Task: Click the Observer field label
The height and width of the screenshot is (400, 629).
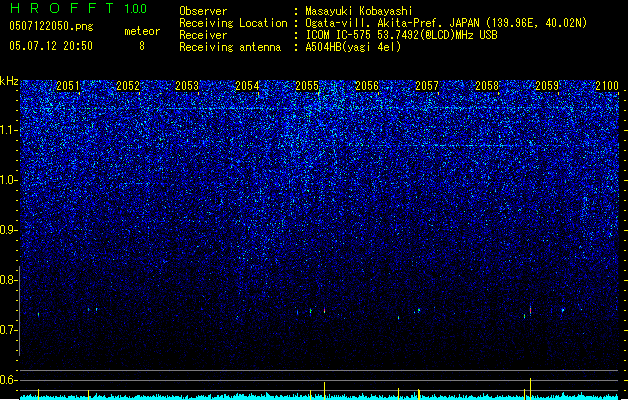Action: tap(203, 11)
